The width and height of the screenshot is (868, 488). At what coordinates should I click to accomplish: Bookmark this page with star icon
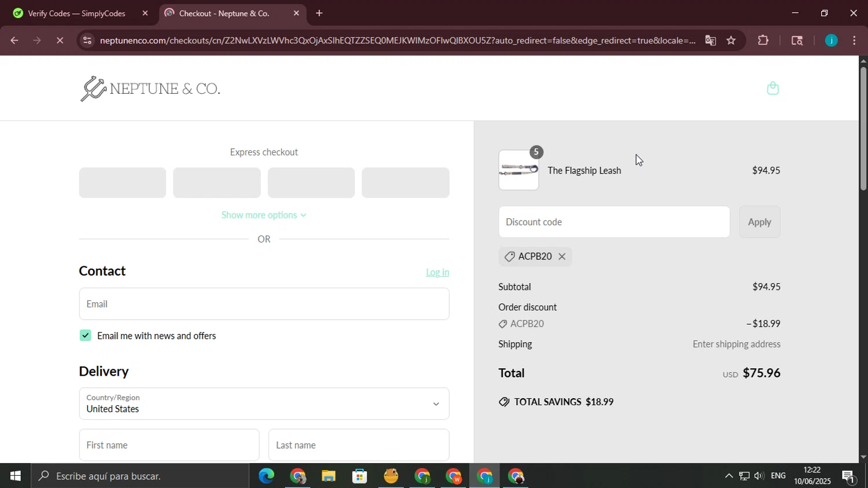[x=731, y=41]
